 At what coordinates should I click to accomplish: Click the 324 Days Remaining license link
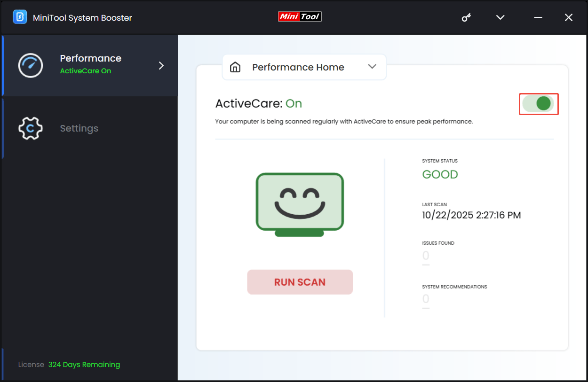click(84, 364)
